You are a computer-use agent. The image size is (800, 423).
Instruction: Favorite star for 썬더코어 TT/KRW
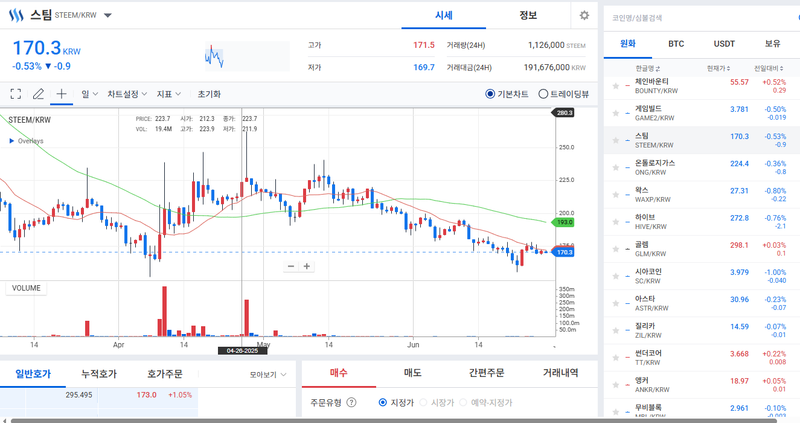(616, 358)
